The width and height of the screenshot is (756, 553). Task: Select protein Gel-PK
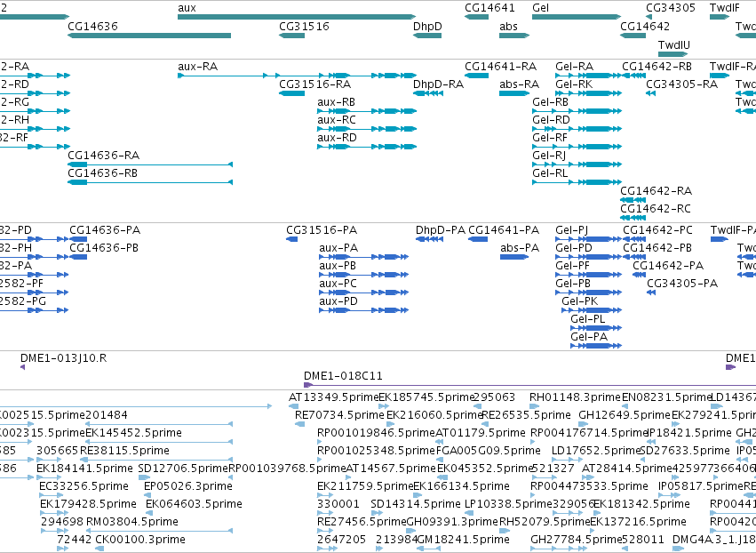point(580,301)
